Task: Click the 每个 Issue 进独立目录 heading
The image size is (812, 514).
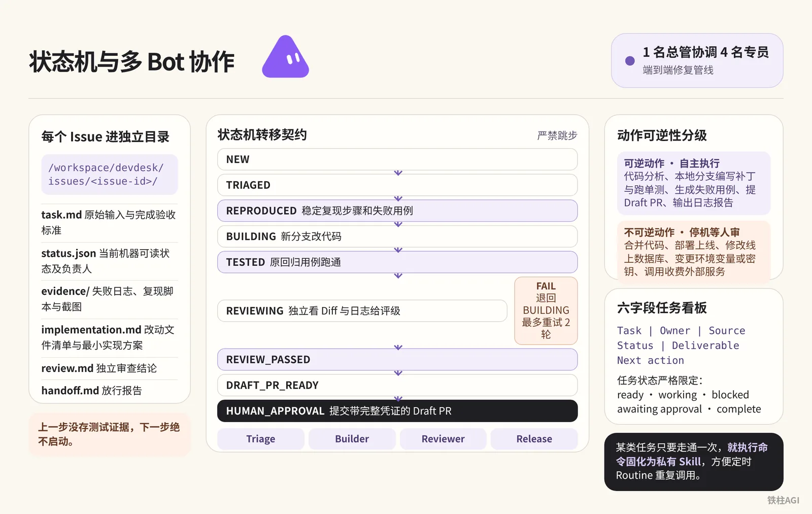Action: coord(106,137)
